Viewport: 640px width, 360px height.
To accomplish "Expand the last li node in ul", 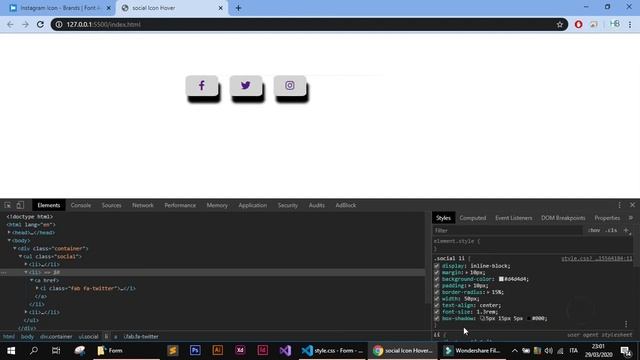I will [x=26, y=312].
